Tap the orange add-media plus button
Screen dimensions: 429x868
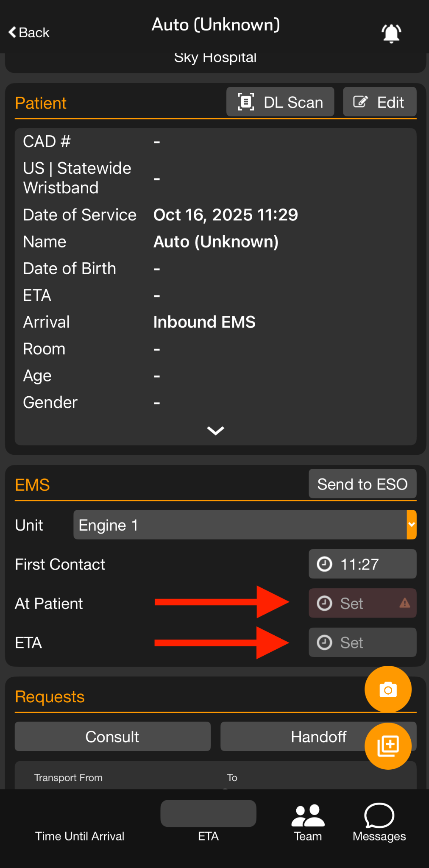pos(388,746)
